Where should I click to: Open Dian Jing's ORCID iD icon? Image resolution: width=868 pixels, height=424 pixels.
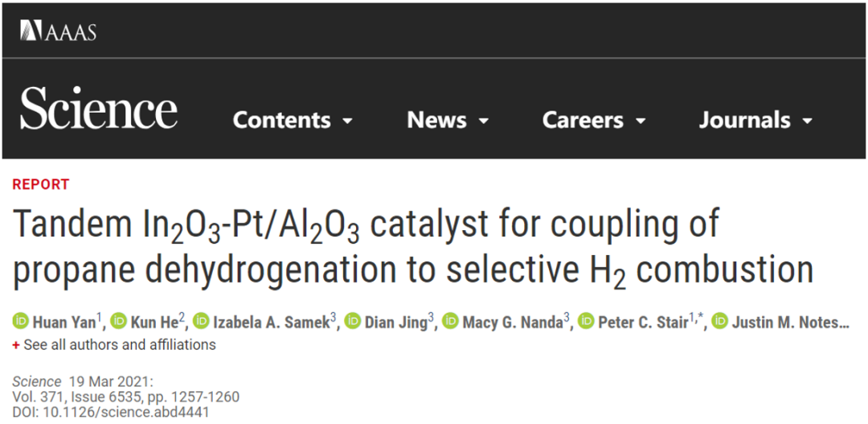pyautogui.click(x=352, y=321)
